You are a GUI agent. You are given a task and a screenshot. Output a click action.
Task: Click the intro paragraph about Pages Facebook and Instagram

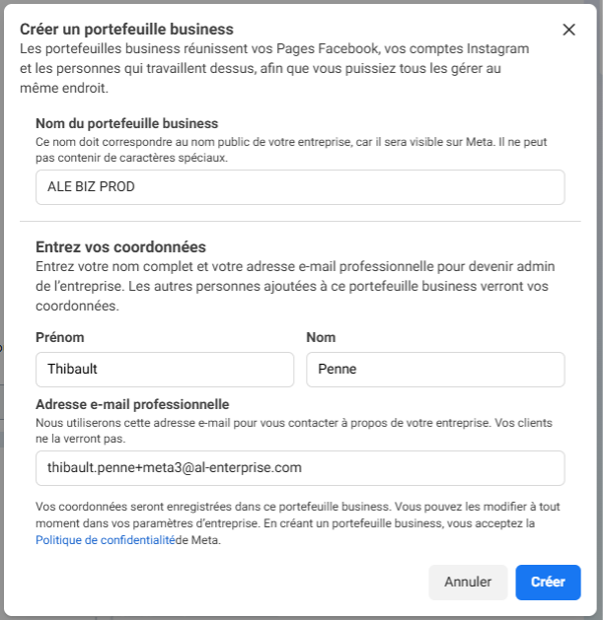pyautogui.click(x=275, y=68)
